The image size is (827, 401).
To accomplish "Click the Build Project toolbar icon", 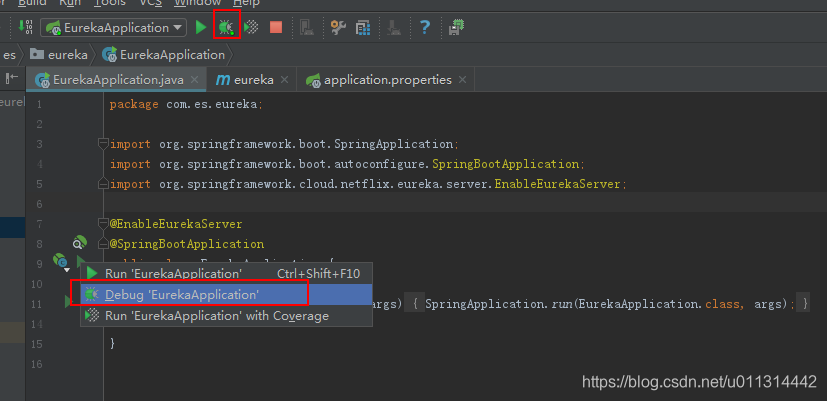I will tap(25, 27).
